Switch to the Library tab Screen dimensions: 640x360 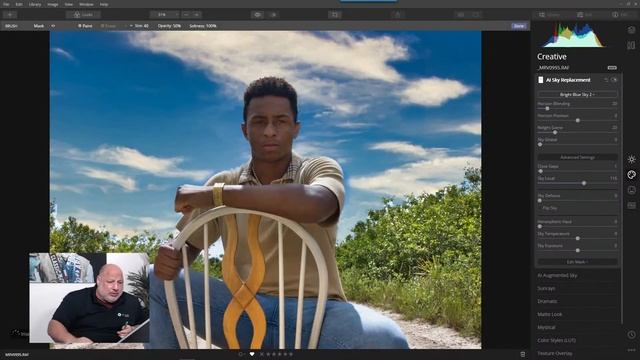pyautogui.click(x=549, y=15)
